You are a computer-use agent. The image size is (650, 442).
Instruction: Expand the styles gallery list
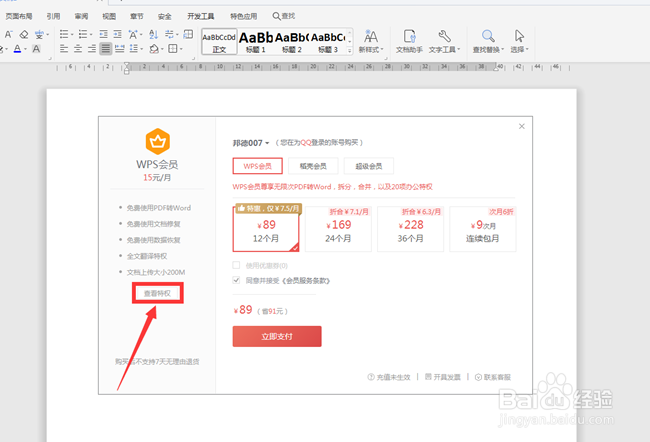[350, 51]
